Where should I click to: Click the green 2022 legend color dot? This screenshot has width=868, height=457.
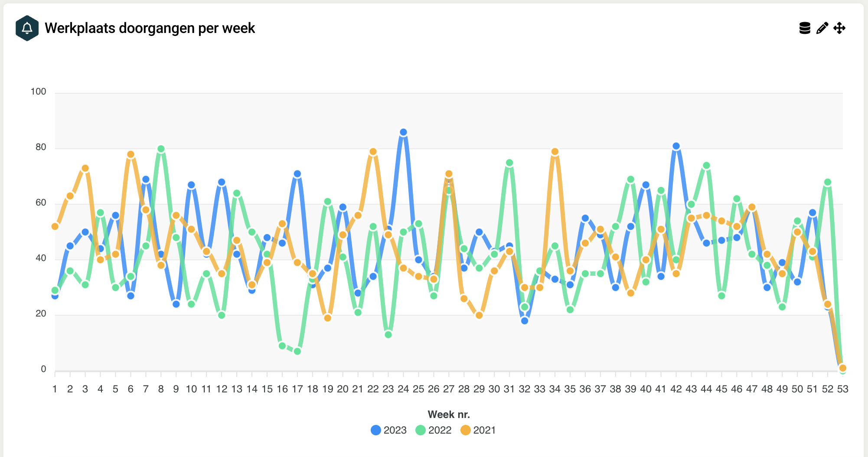click(x=421, y=430)
